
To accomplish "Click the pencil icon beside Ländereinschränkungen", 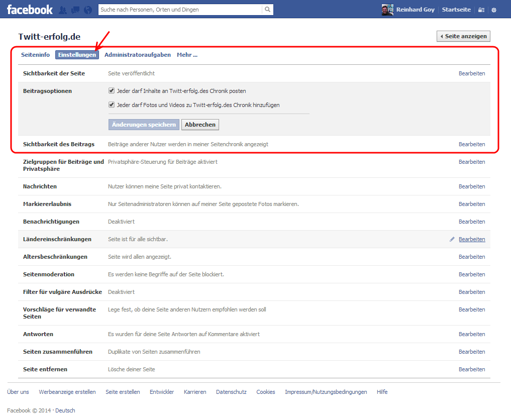I will pos(452,239).
